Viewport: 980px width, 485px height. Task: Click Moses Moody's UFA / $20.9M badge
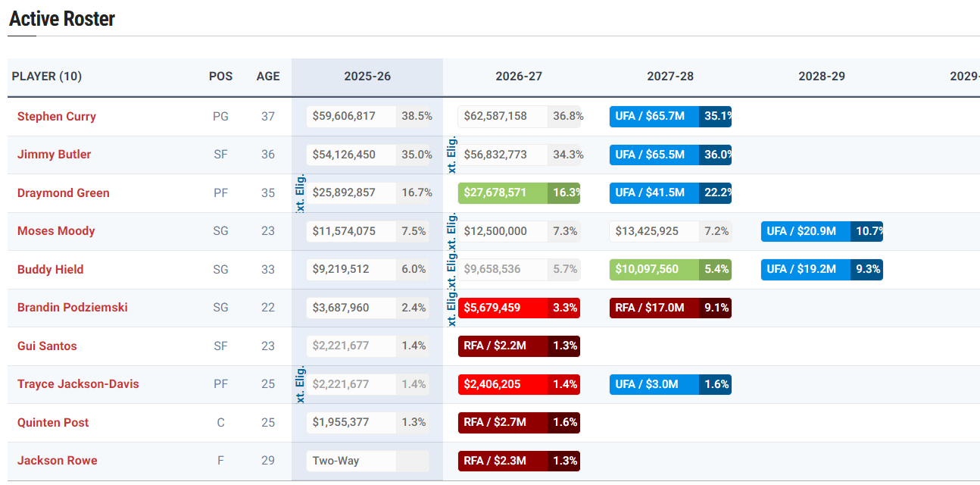coord(805,231)
